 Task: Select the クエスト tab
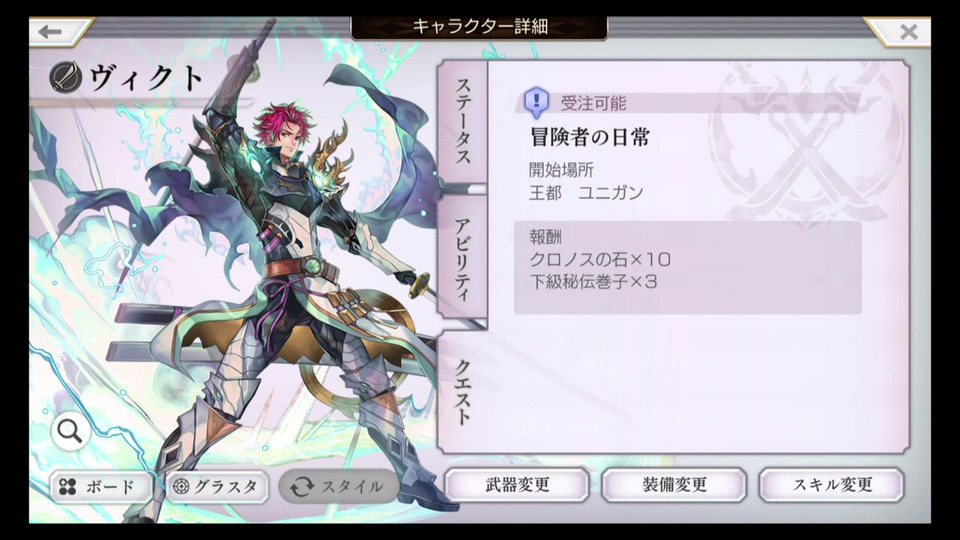[x=463, y=392]
